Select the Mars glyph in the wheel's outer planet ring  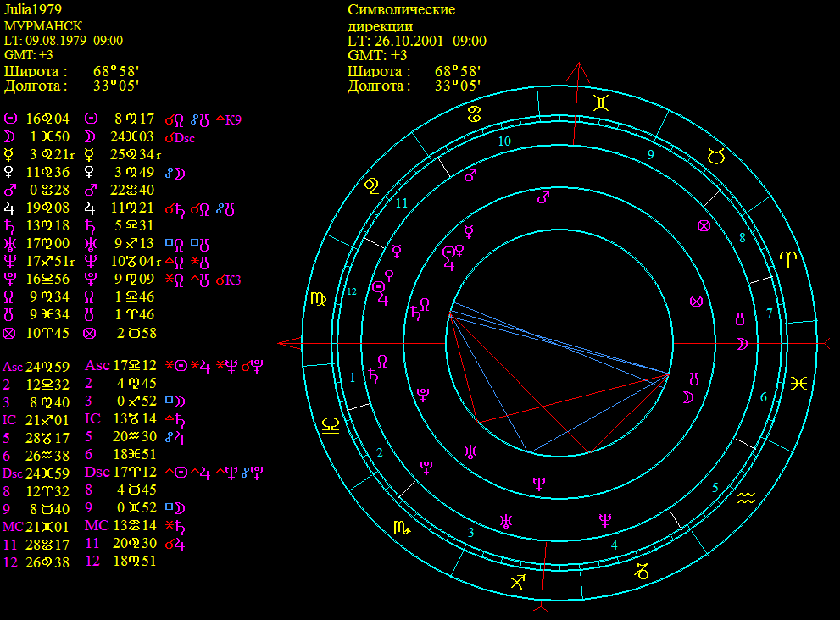point(470,175)
